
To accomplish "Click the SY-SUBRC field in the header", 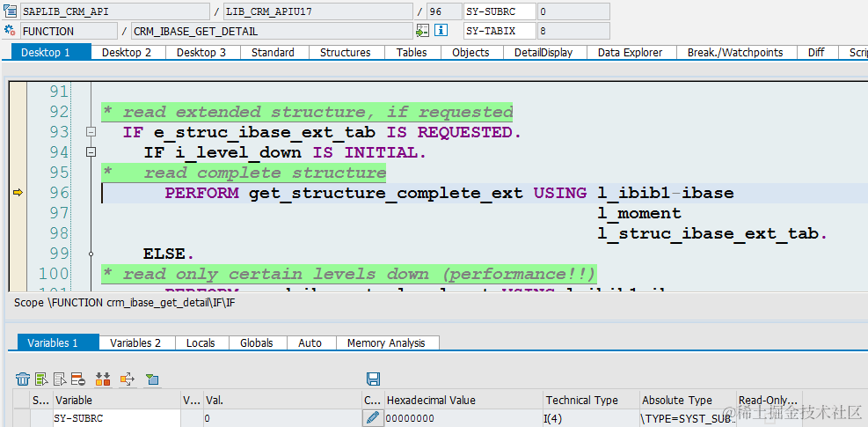I will coord(500,11).
